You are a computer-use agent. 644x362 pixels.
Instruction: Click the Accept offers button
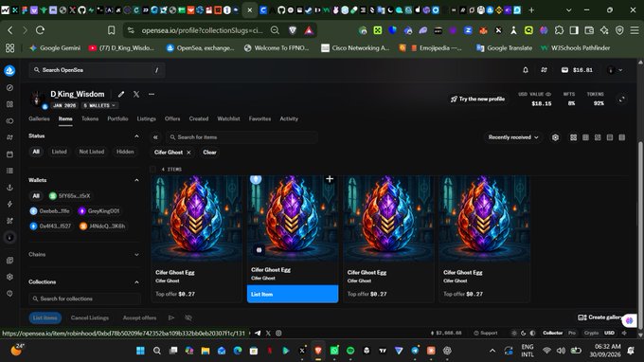[x=139, y=317]
